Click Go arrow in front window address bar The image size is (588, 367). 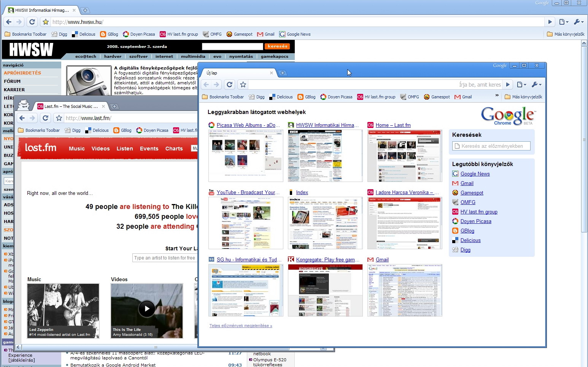point(507,84)
